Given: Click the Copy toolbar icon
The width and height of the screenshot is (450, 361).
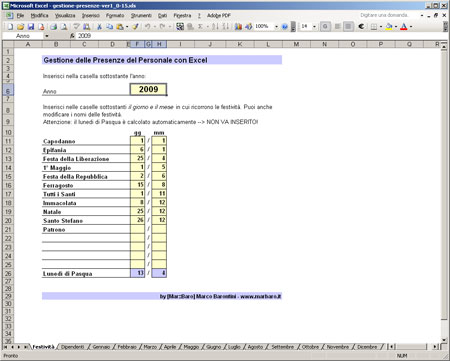Looking at the screenshot, I should coord(109,27).
